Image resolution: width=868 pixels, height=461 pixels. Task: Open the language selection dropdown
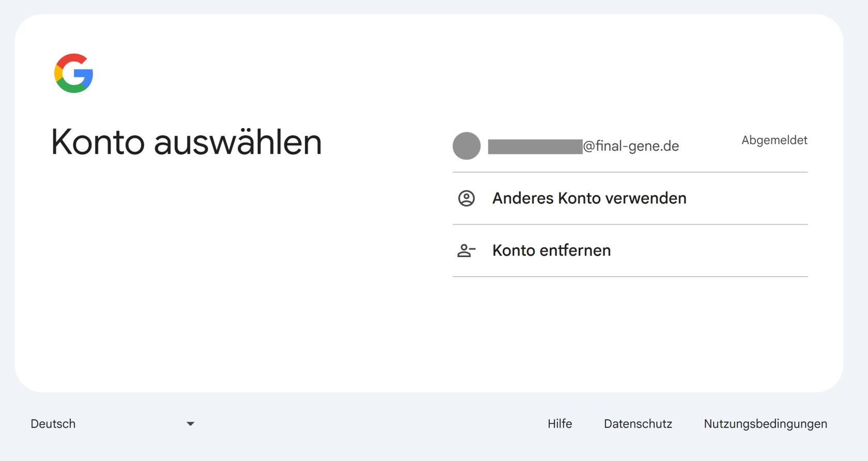point(190,423)
